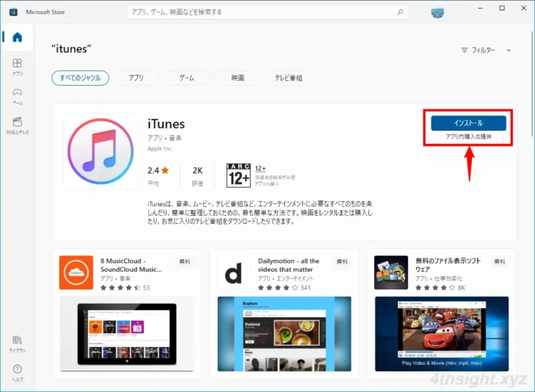Click the 12+ age rating link
This screenshot has height=392, width=535.
click(x=260, y=168)
